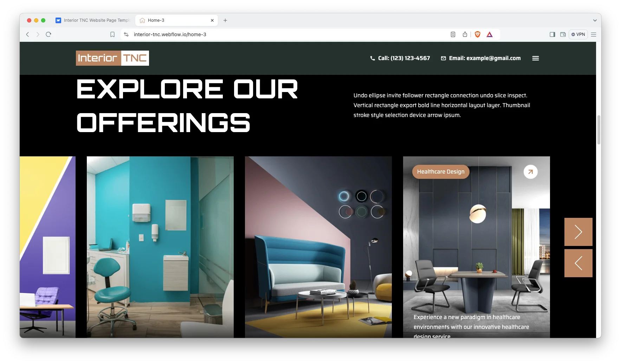Reload the page
The image size is (621, 364).
pyautogui.click(x=48, y=34)
